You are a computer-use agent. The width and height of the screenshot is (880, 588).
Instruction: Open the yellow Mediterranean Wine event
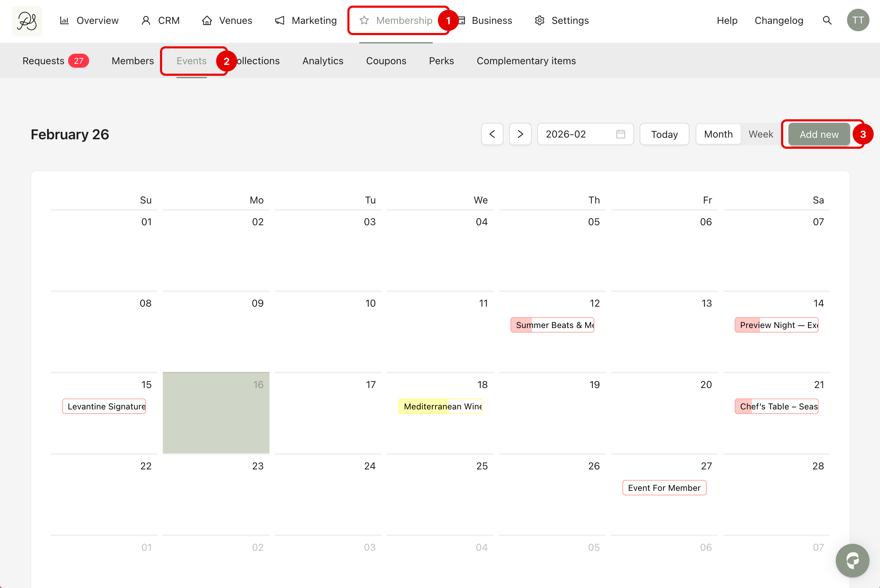pyautogui.click(x=440, y=407)
